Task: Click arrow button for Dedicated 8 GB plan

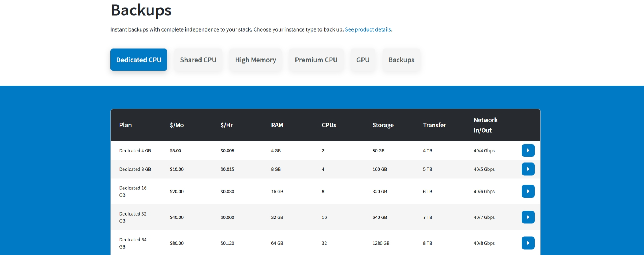Action: click(x=528, y=169)
